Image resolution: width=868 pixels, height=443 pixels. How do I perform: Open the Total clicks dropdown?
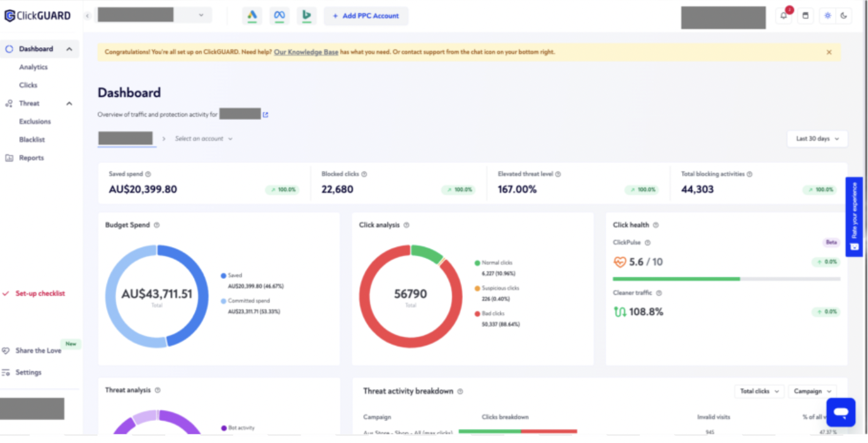pyautogui.click(x=759, y=391)
